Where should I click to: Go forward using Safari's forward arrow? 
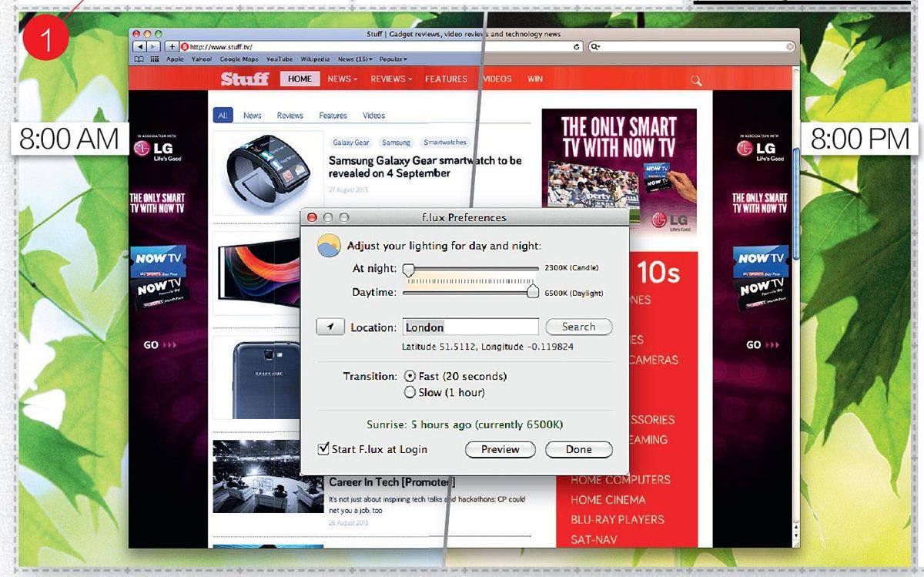(x=154, y=47)
